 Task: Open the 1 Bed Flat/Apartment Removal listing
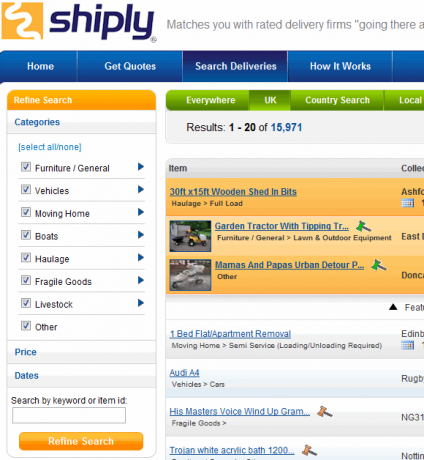pyautogui.click(x=230, y=334)
